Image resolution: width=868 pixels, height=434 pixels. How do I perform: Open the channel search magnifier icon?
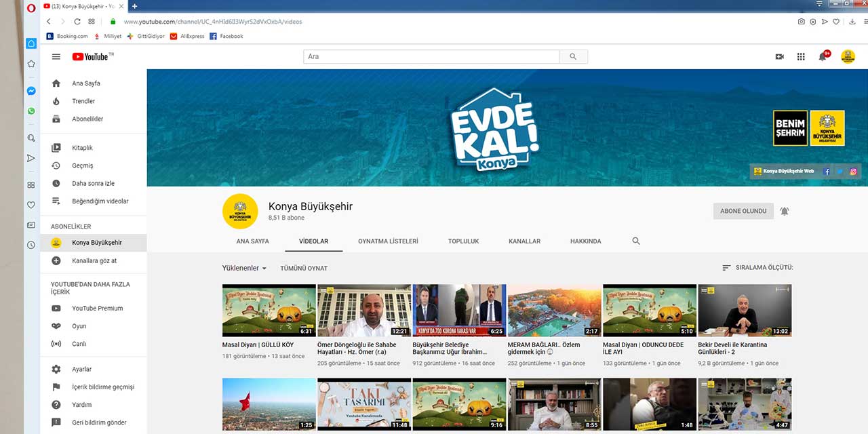(x=635, y=241)
